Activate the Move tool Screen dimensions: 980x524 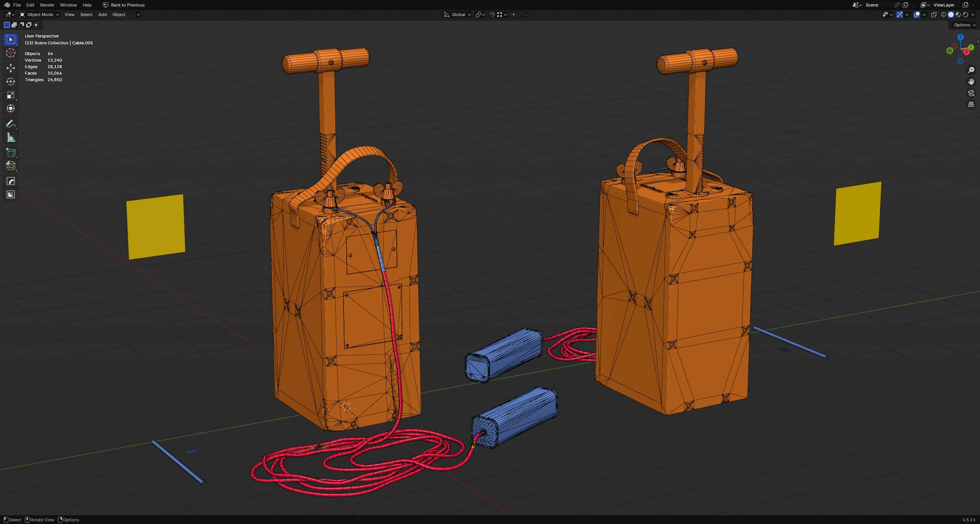click(11, 68)
